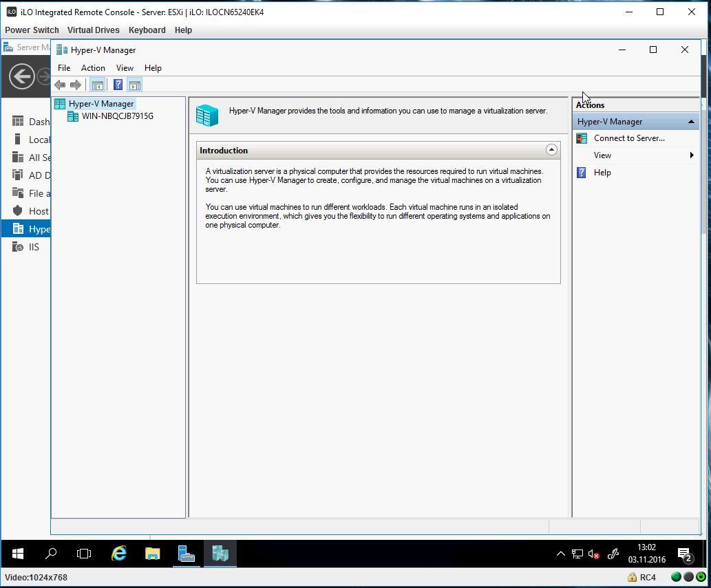Select All Servers in Server Manager sidebar

[x=31, y=157]
